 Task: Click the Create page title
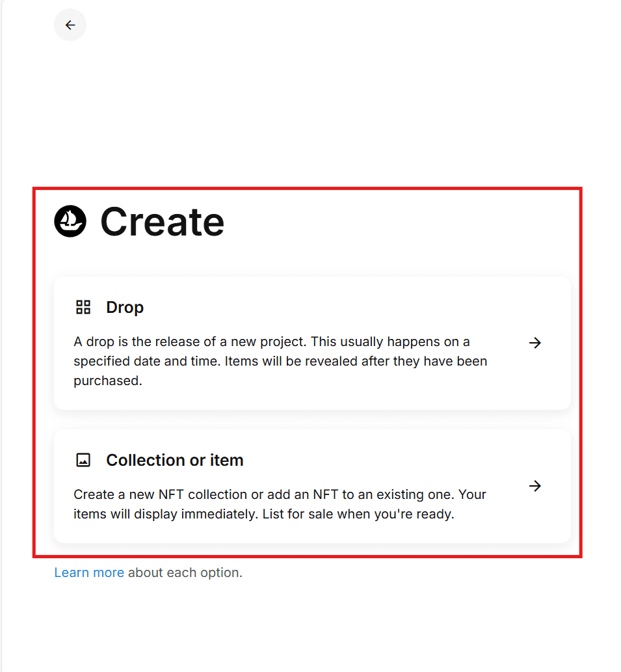tap(163, 222)
